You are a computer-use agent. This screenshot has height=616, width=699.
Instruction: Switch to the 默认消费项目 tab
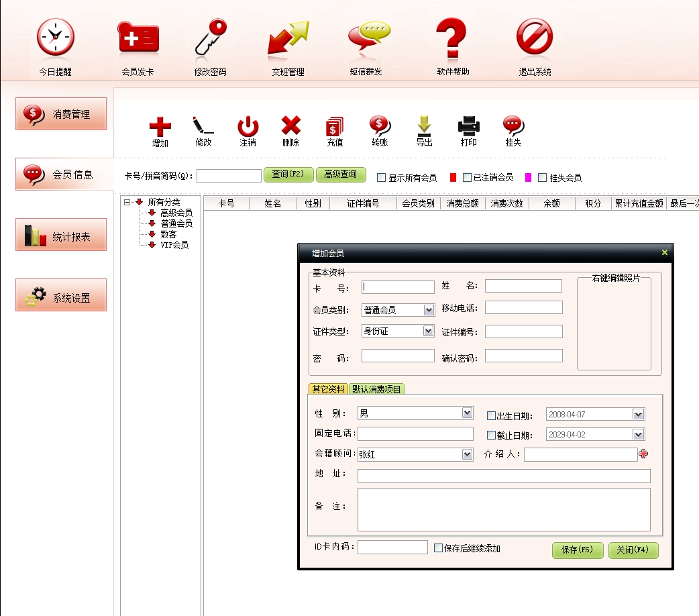(377, 389)
